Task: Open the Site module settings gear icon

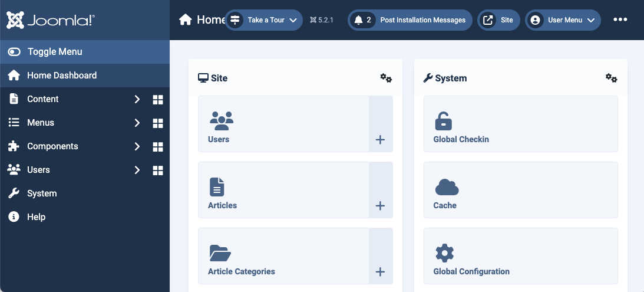Action: (x=386, y=78)
